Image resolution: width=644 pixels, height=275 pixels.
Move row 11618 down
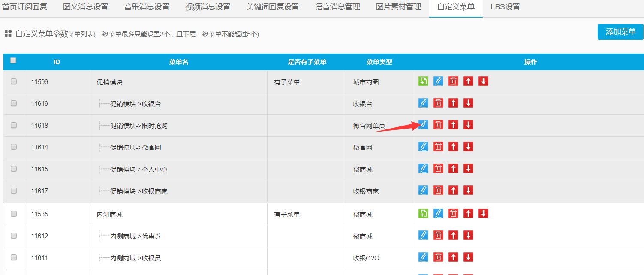click(468, 125)
